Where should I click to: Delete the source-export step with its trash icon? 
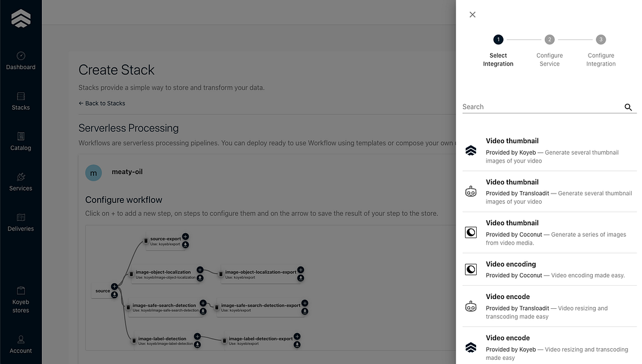click(x=146, y=241)
